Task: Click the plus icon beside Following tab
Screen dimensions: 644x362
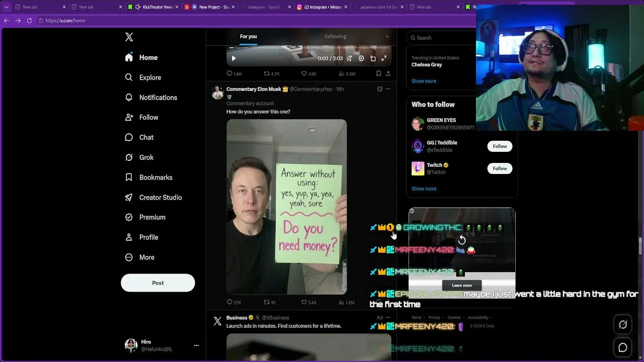Action: click(387, 36)
